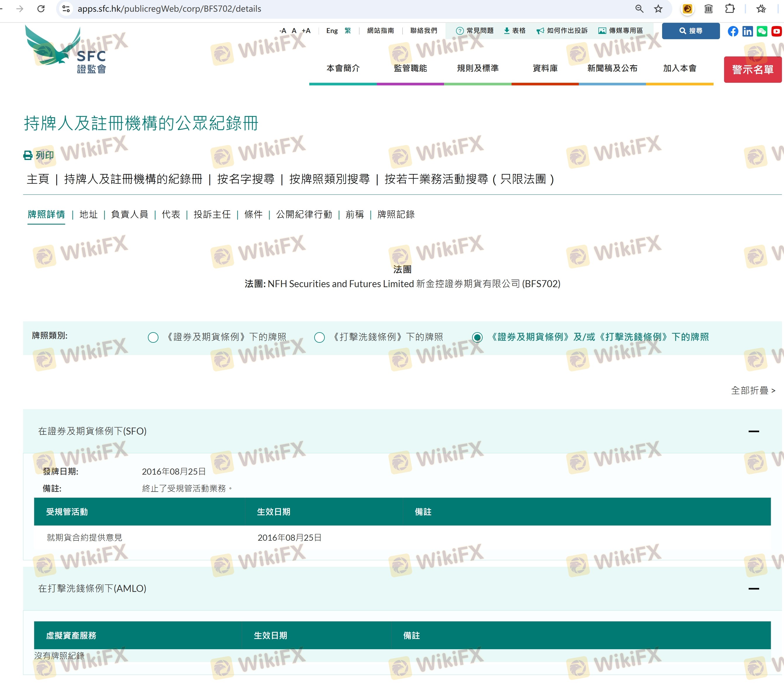Click the WeChat icon
784x696 pixels.
(762, 31)
